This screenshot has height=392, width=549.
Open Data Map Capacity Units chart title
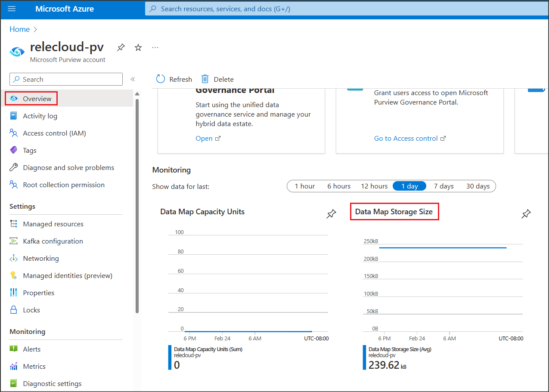click(x=202, y=212)
